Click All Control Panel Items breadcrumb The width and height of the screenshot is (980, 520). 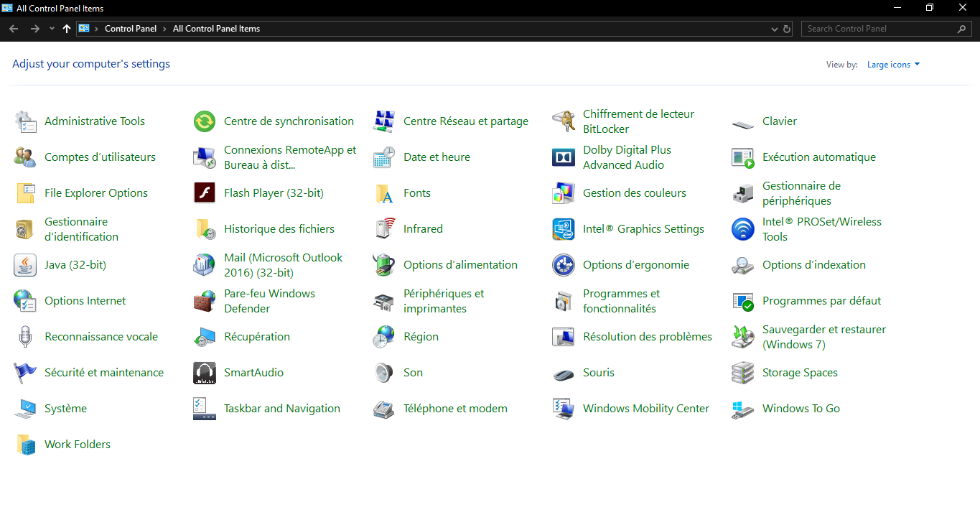pos(216,29)
